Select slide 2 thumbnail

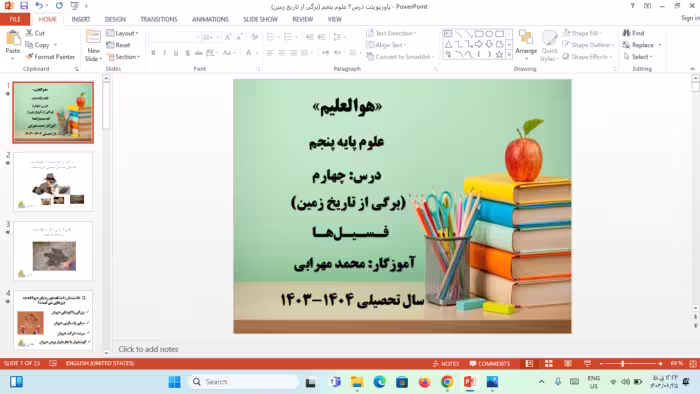pyautogui.click(x=53, y=182)
